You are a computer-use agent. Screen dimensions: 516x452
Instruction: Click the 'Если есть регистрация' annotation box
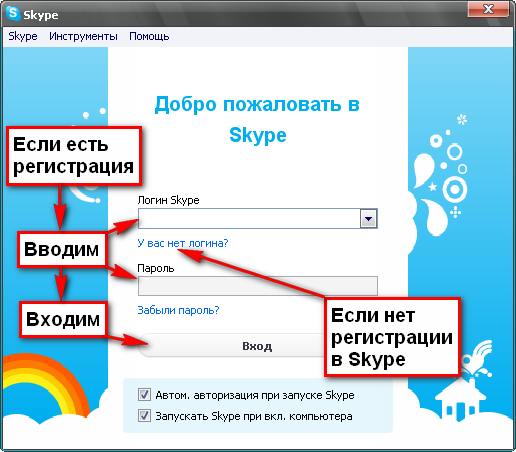coord(74,156)
